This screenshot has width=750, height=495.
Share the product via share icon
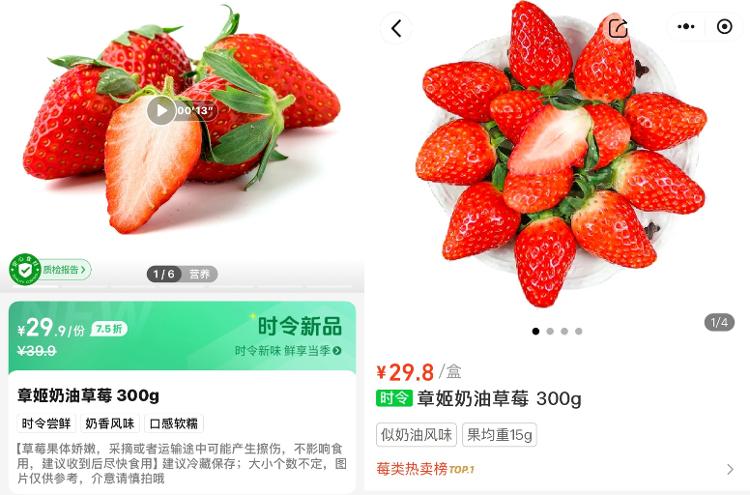[618, 27]
